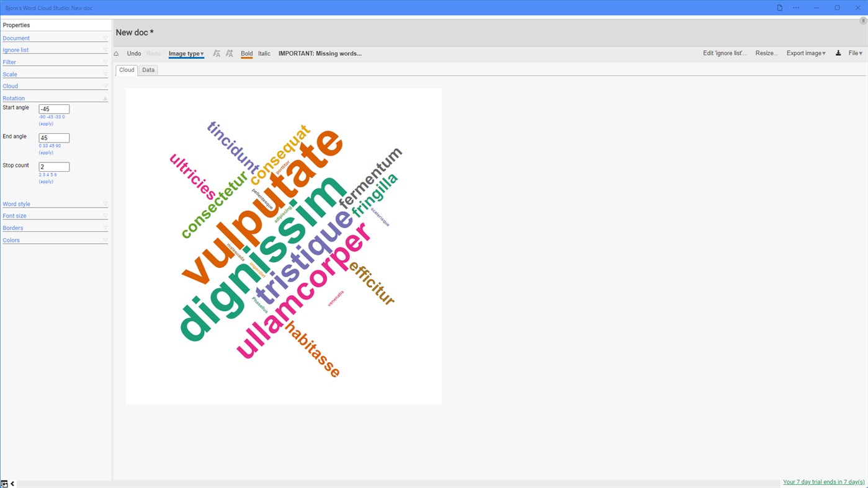The image size is (868, 488).
Task: Open the Image type dropdown
Action: point(186,53)
